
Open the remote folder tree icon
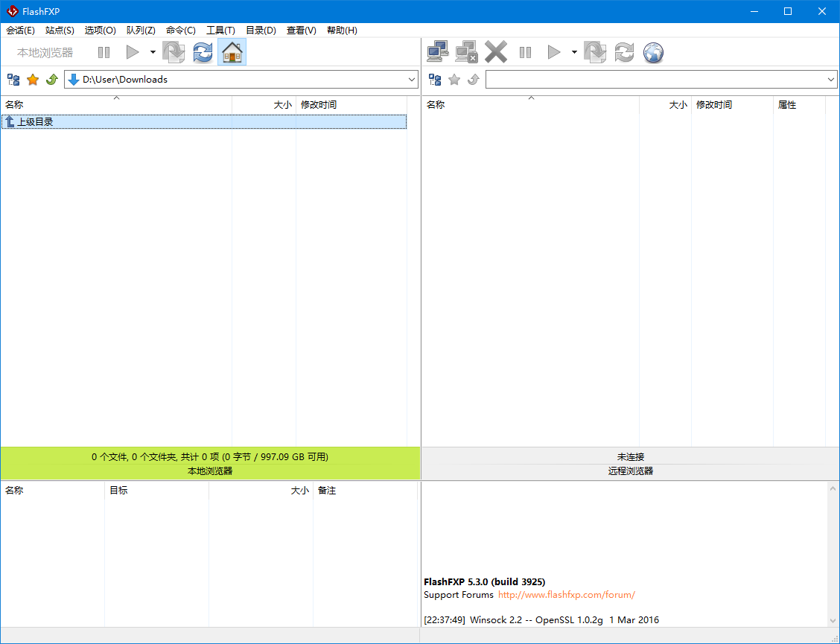(435, 80)
